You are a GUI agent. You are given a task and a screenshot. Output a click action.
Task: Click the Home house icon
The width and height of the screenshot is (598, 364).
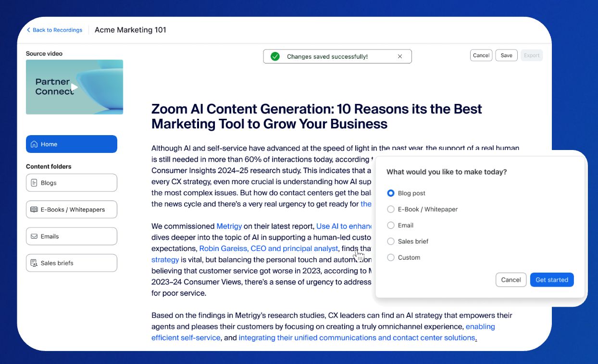click(x=34, y=144)
